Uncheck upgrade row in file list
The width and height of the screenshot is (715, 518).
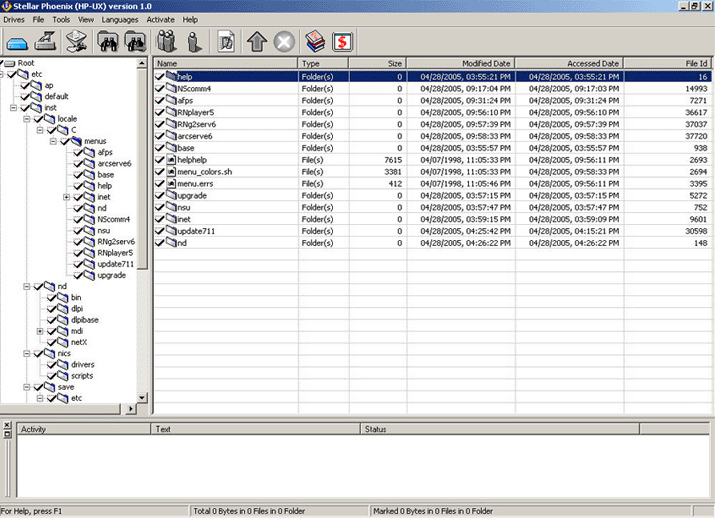click(160, 195)
